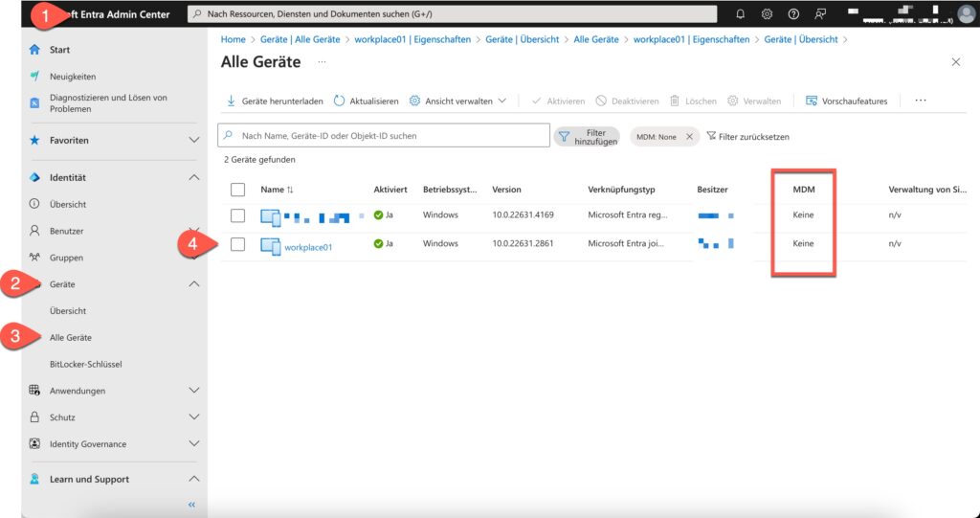Click the Aktualisieren refresh icon
The width and height of the screenshot is (980, 518).
340,101
